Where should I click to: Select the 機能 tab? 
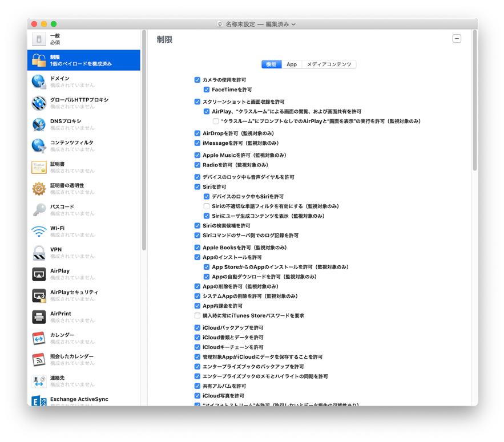click(271, 64)
